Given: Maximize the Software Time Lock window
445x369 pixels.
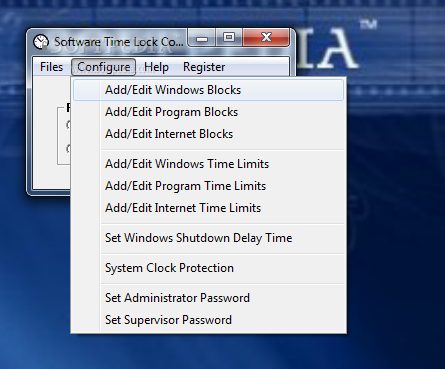Looking at the screenshot, I should [x=229, y=38].
